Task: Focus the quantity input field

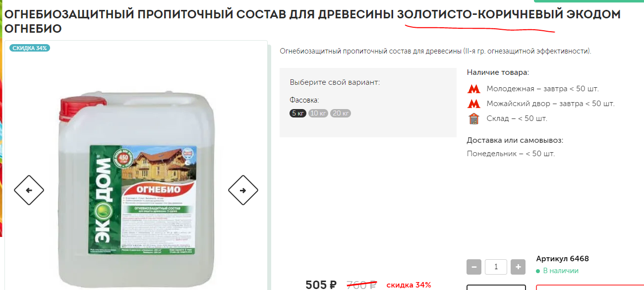Action: point(496,267)
